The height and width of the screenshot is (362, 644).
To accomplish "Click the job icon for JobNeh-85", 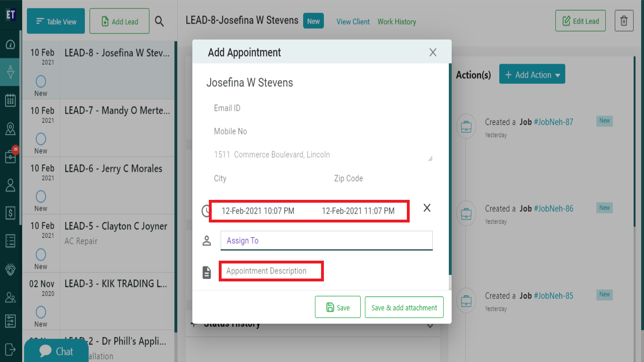I will (466, 300).
